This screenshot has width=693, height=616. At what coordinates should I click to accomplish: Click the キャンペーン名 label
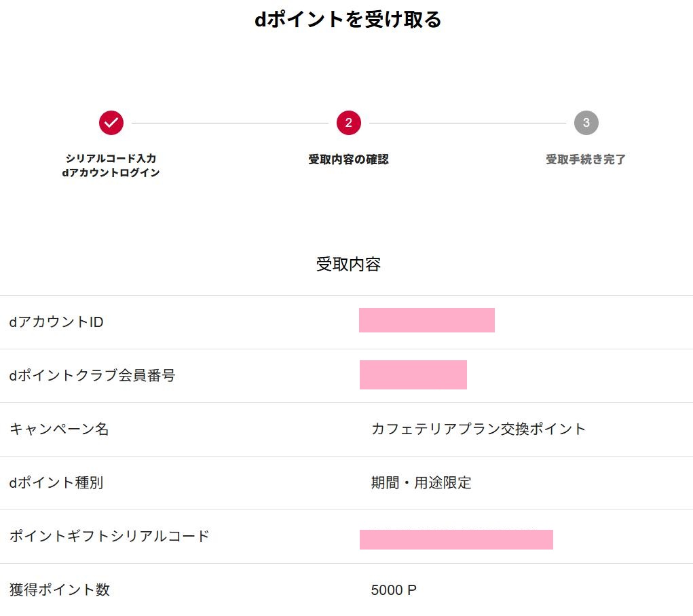(x=59, y=429)
